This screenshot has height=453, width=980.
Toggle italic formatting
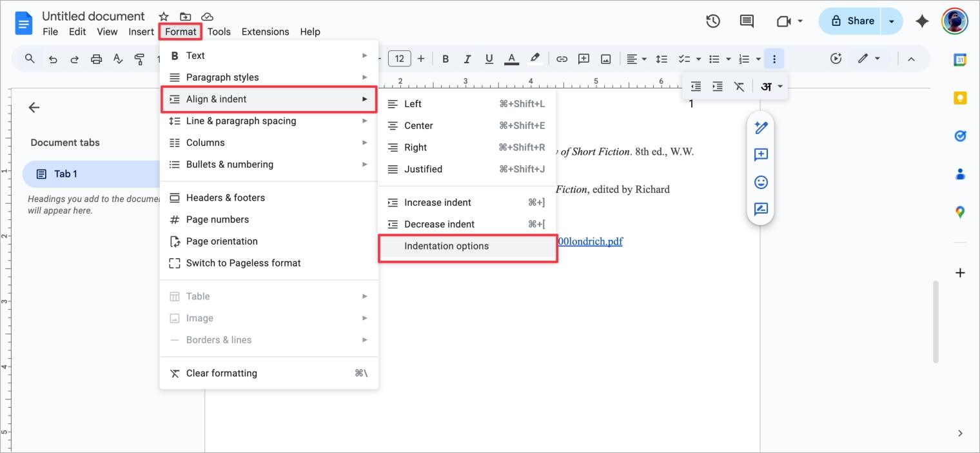[467, 58]
